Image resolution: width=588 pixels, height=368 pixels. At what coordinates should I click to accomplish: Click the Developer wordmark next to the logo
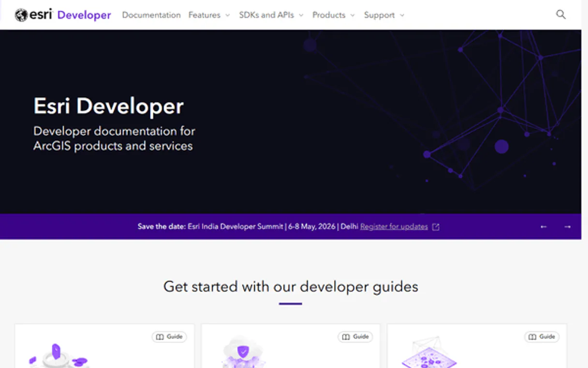(84, 15)
